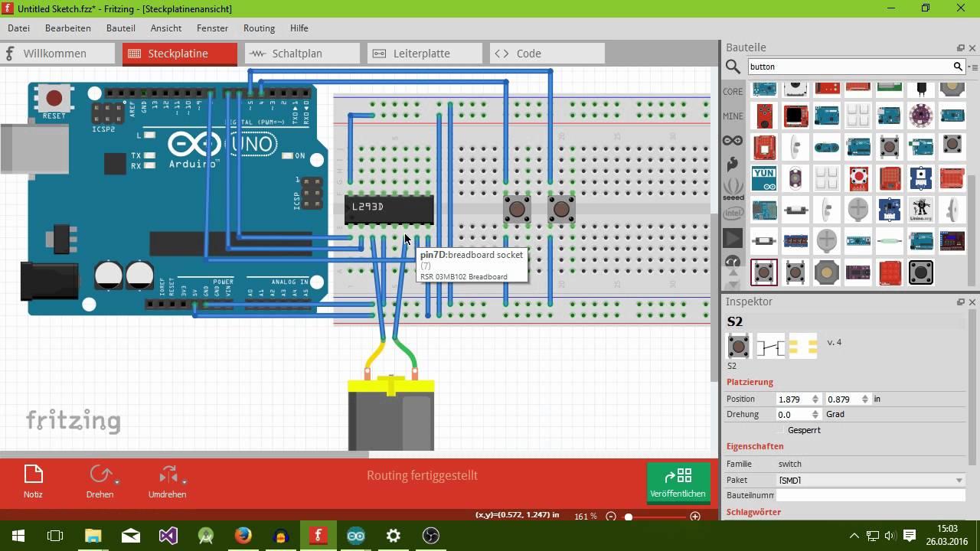Toggle the Gesperrt lock checkbox

[782, 430]
